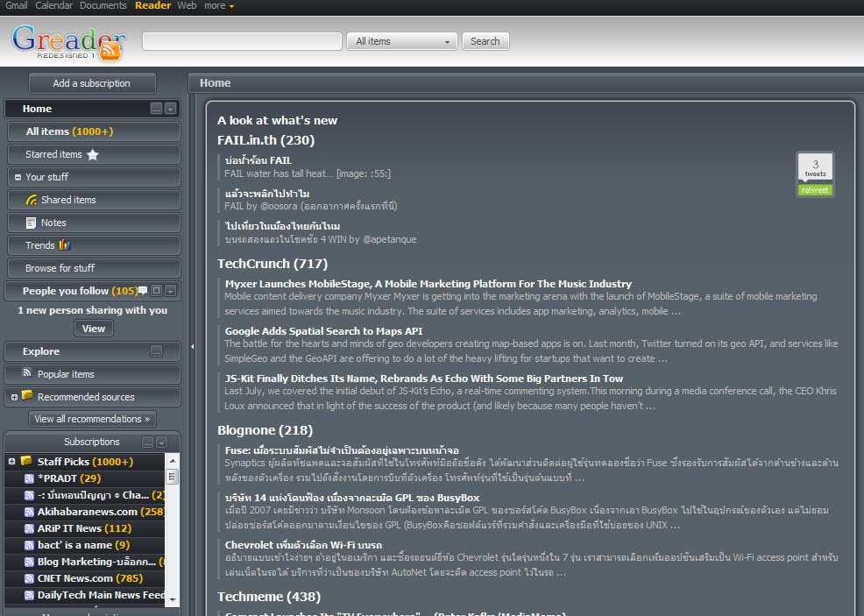Go to Gmail in the top bar

pos(17,5)
